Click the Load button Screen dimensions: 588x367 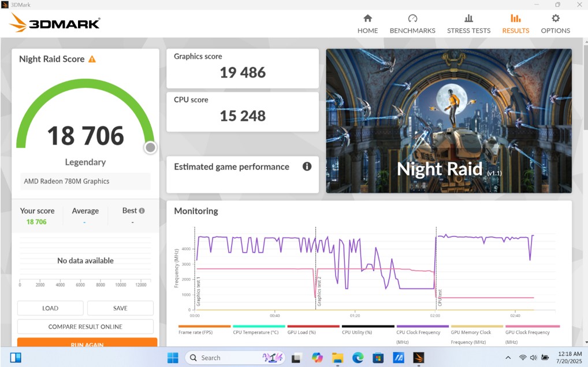50,308
